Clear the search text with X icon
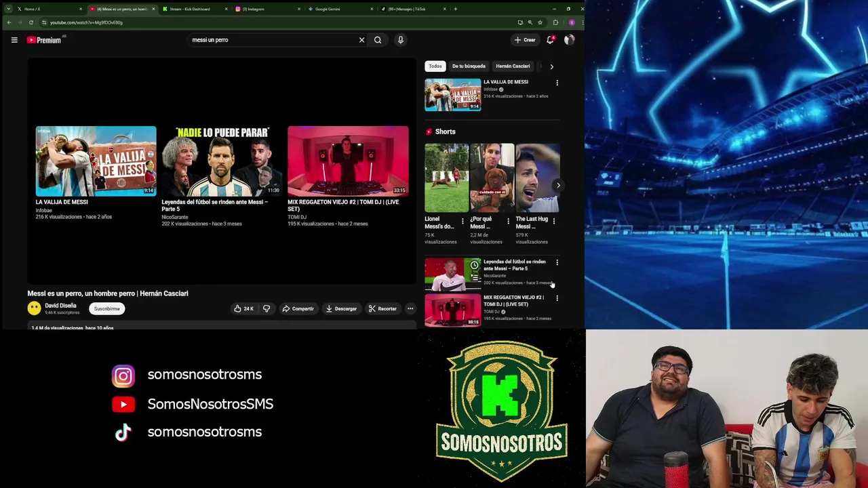 tap(361, 40)
